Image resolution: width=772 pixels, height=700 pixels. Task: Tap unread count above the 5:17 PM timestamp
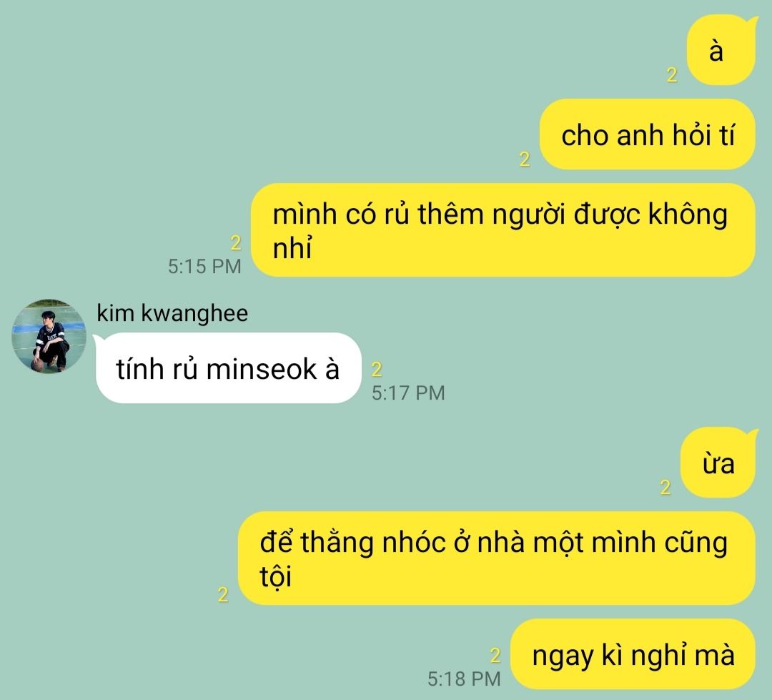[377, 369]
